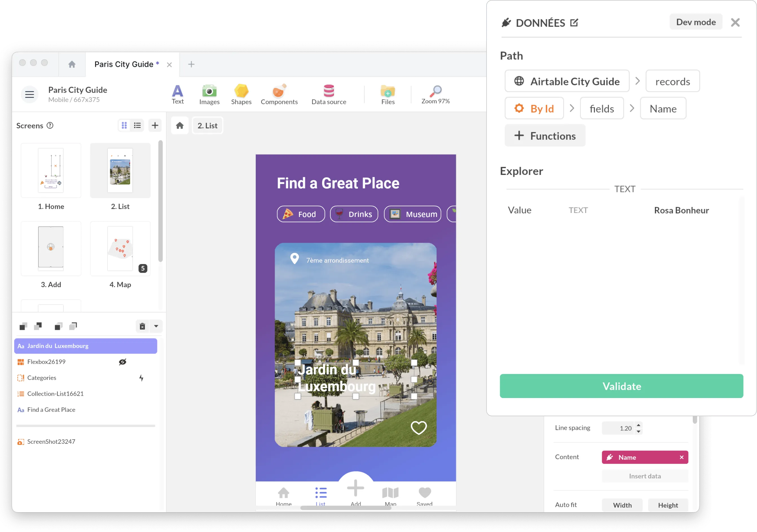The height and width of the screenshot is (532, 757).
Task: Open the Shapes tool
Action: click(241, 94)
